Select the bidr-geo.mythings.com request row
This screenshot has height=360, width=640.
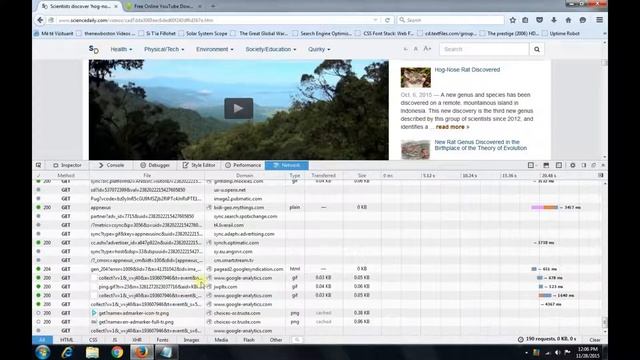coord(318,207)
